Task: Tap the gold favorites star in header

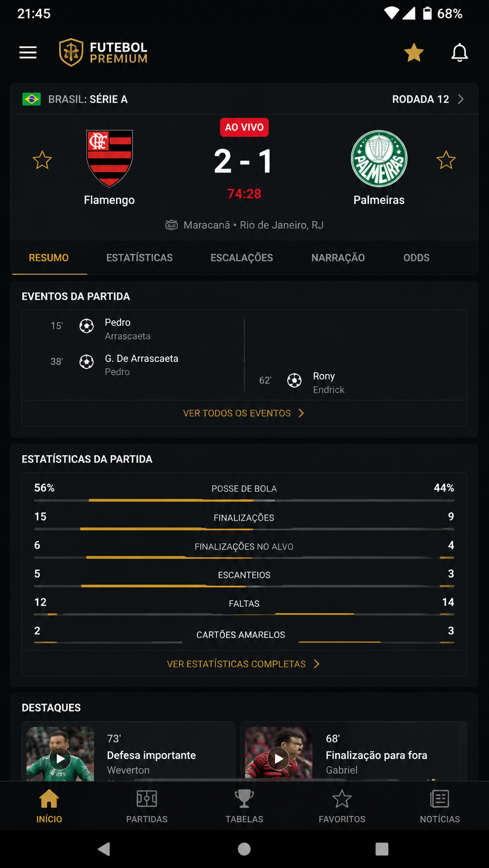Action: coord(414,52)
